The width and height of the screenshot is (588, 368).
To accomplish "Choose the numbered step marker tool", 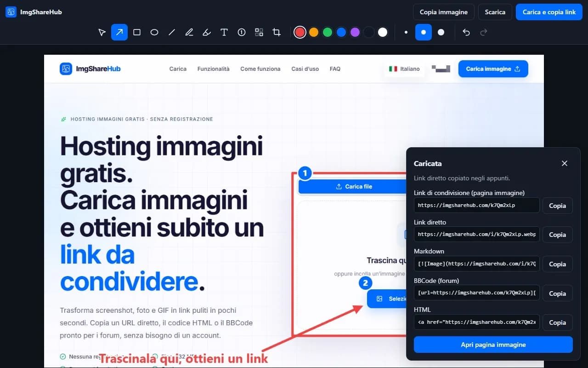I will [x=242, y=32].
